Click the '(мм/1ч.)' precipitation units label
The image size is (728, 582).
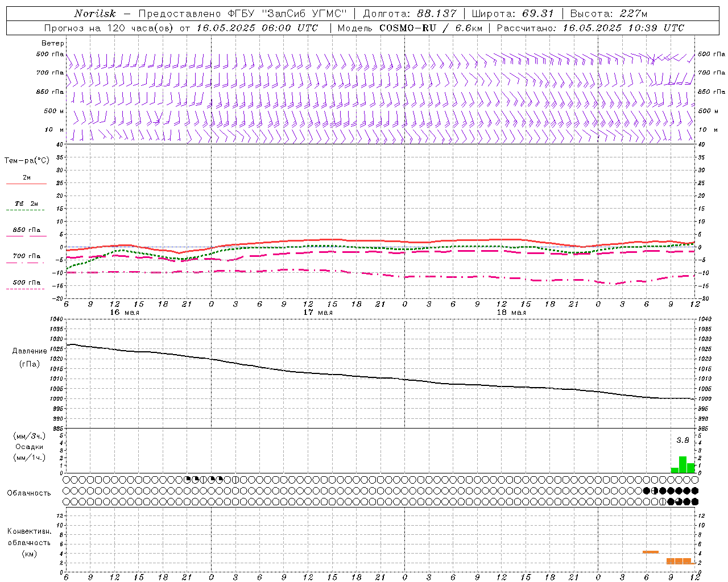(x=30, y=457)
